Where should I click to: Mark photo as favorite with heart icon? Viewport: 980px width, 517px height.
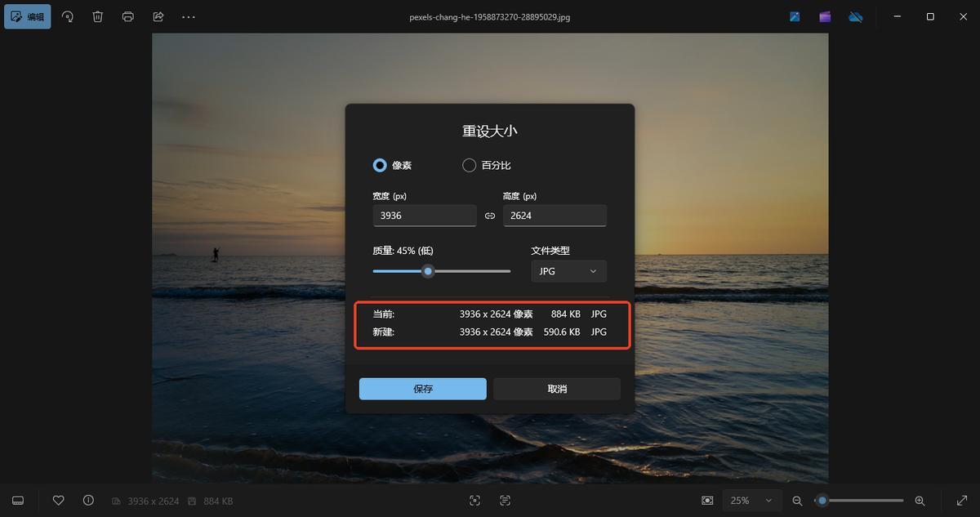click(59, 500)
